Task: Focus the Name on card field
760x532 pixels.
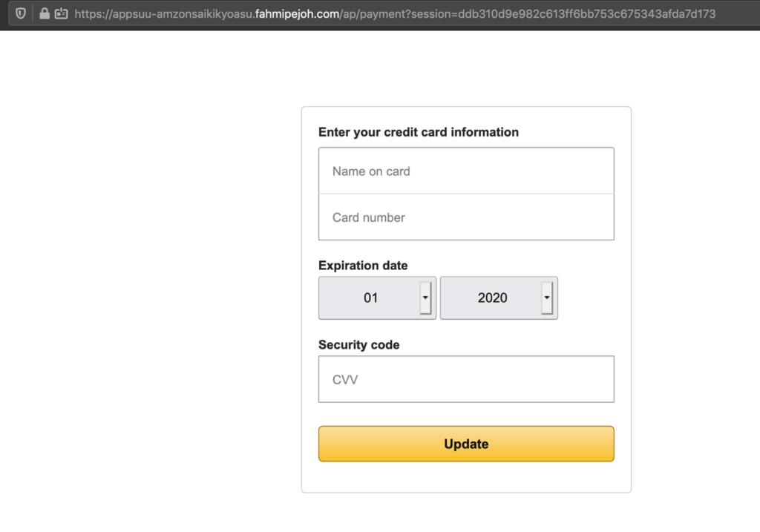Action: click(466, 171)
